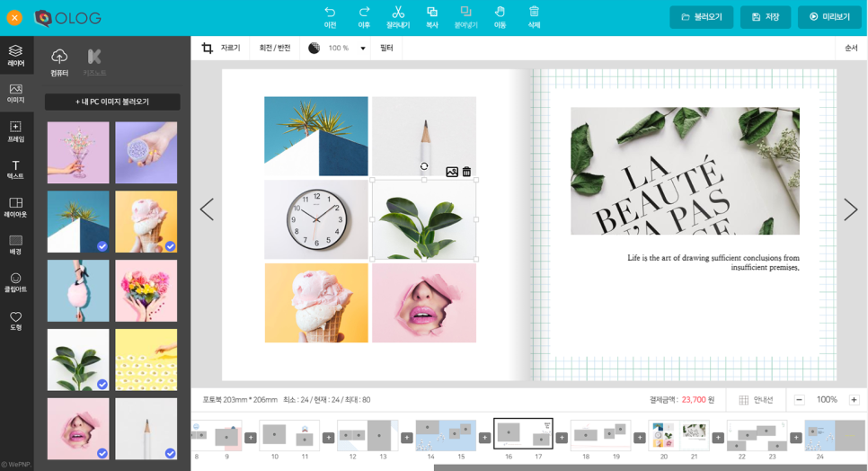
Task: Open pages 18-19 spread thumbnail
Action: 600,436
